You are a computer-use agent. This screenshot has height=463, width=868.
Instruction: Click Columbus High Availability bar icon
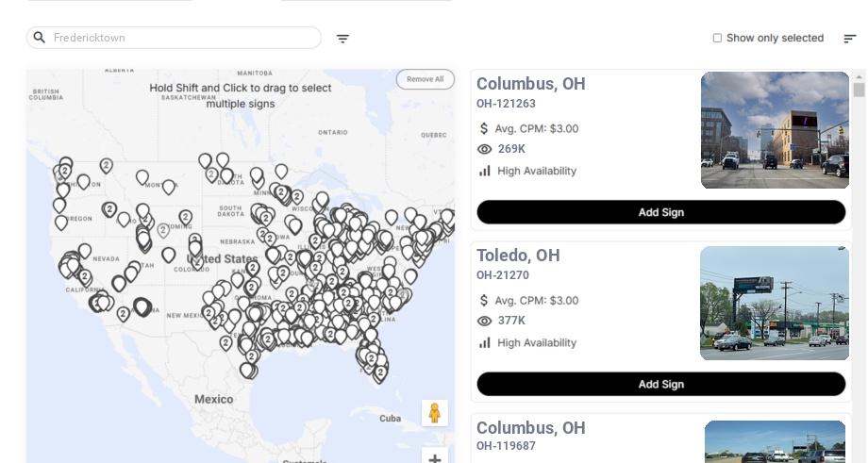coord(485,171)
